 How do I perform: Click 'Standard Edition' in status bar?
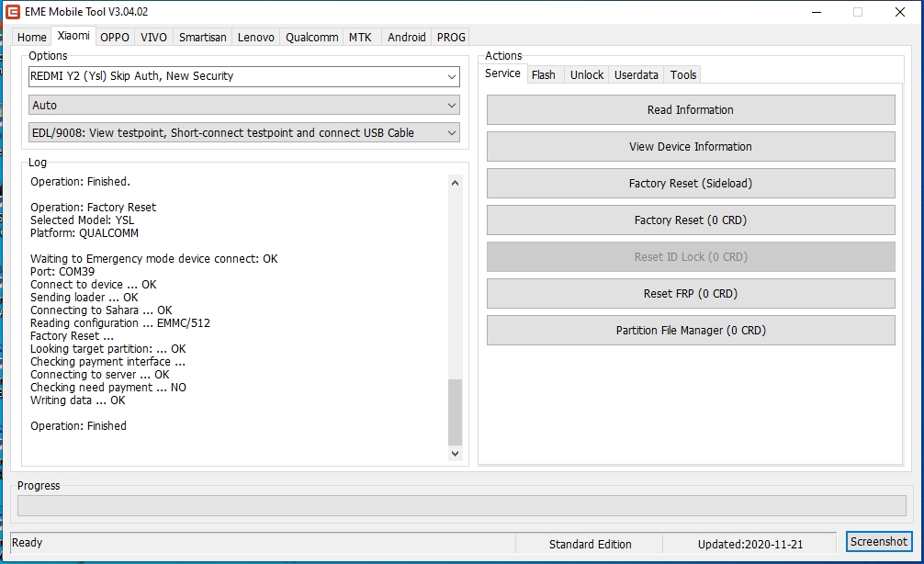(590, 545)
